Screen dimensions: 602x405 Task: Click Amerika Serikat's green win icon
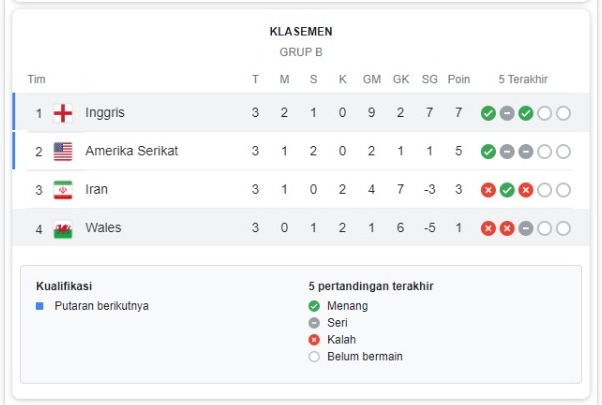(488, 152)
